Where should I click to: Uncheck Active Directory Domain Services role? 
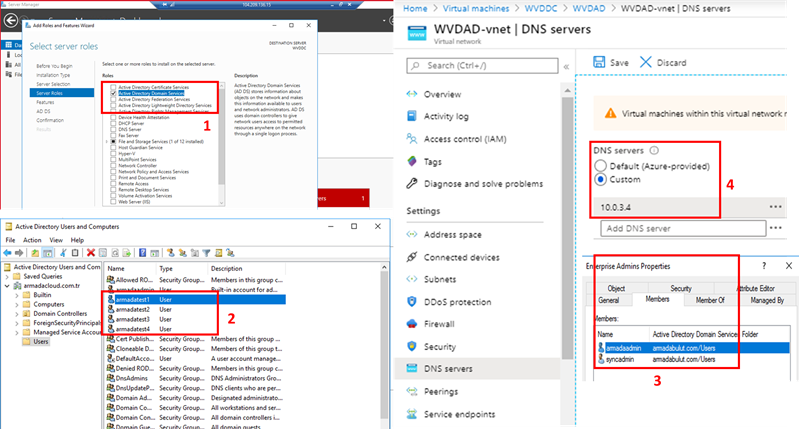tap(113, 93)
